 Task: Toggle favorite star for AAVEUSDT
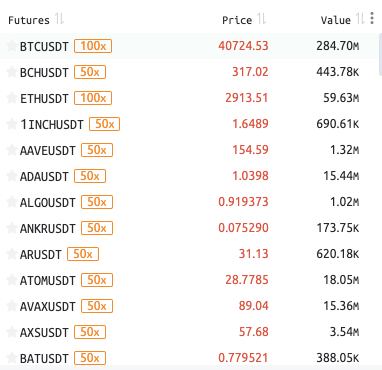click(12, 150)
